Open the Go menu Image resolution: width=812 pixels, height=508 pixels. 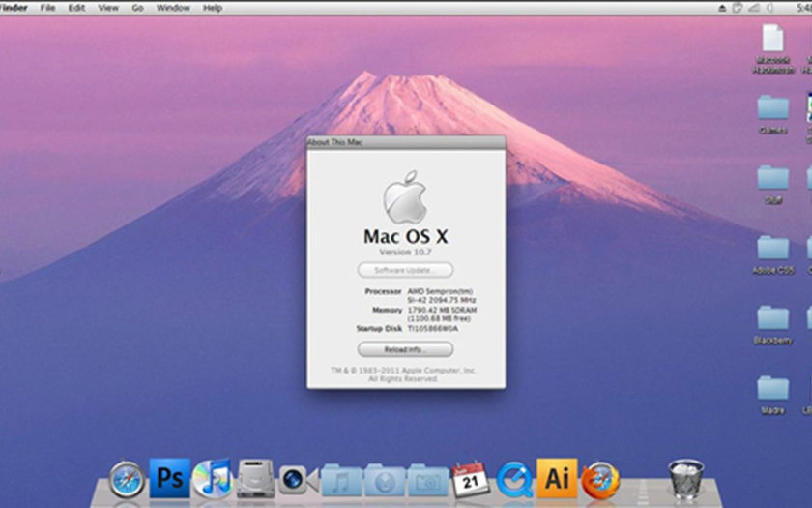tap(137, 8)
